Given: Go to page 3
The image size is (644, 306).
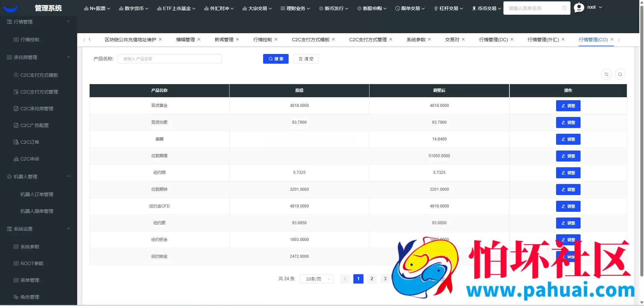Looking at the screenshot, I should click(385, 279).
